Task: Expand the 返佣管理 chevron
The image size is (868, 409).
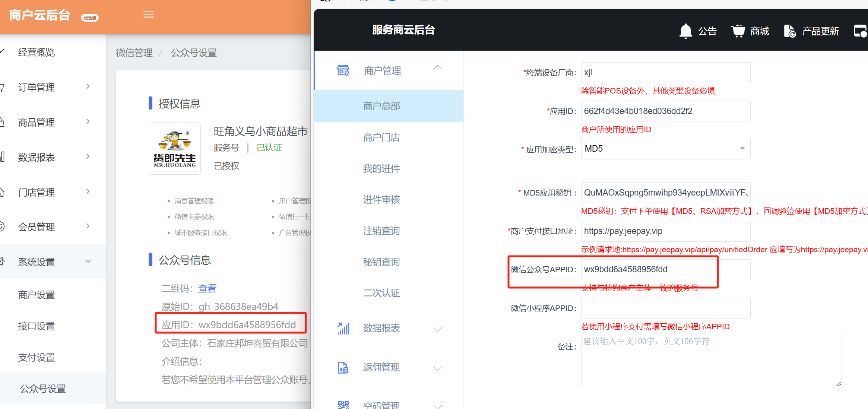Action: click(x=438, y=368)
